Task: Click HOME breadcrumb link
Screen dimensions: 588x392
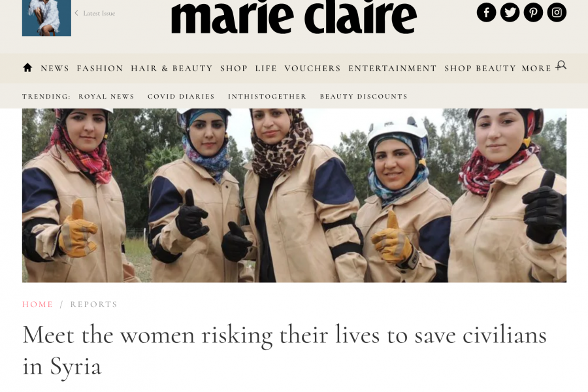Action: point(37,304)
